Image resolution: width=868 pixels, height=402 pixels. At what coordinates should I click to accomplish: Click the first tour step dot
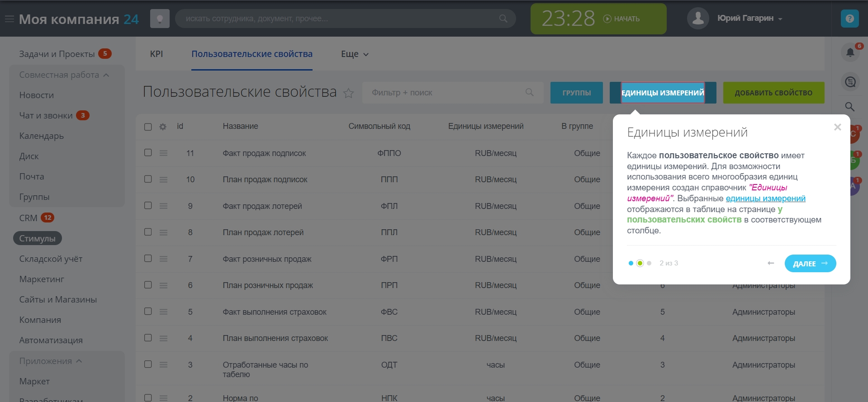[x=631, y=263]
